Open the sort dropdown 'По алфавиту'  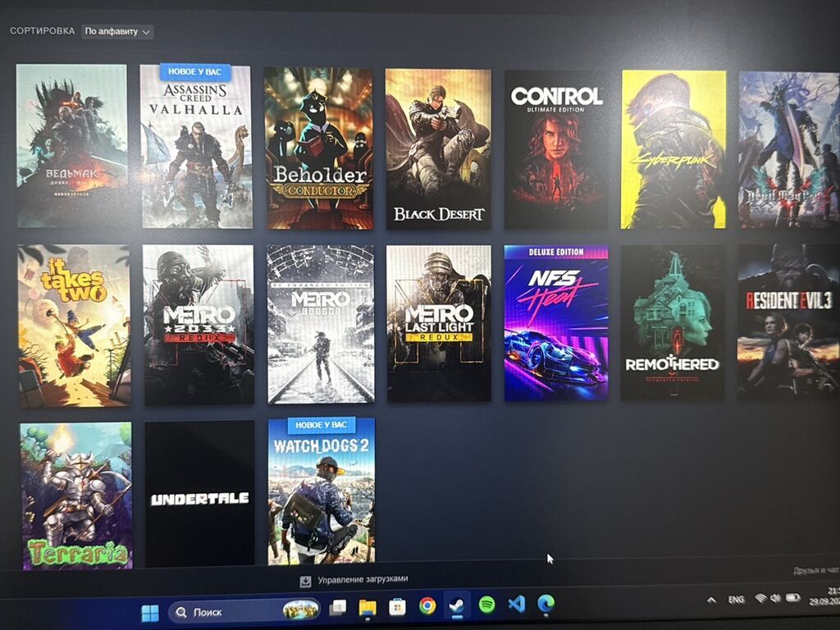[117, 32]
